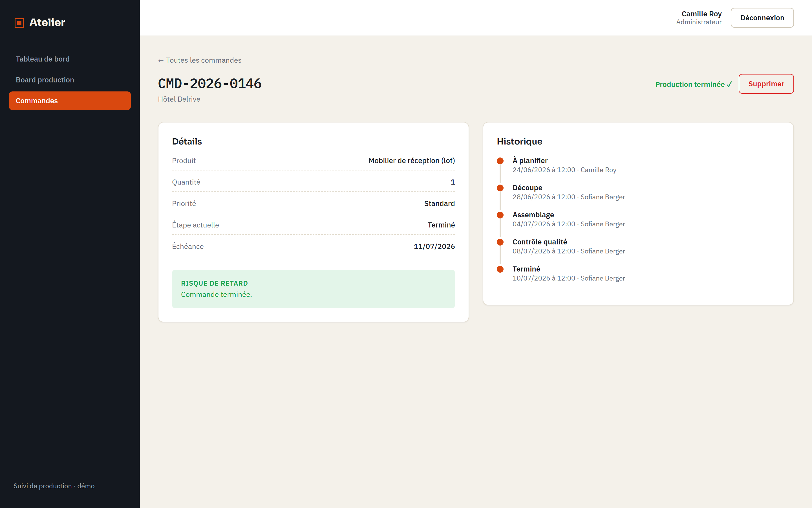
Task: Click the À planifier history title
Action: pos(530,161)
